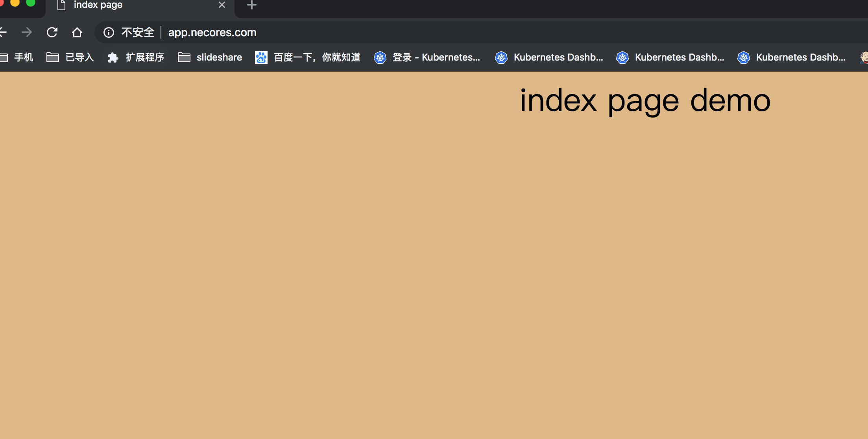The width and height of the screenshot is (868, 439).
Task: Open the 已导入 bookmarks folder
Action: click(x=70, y=57)
